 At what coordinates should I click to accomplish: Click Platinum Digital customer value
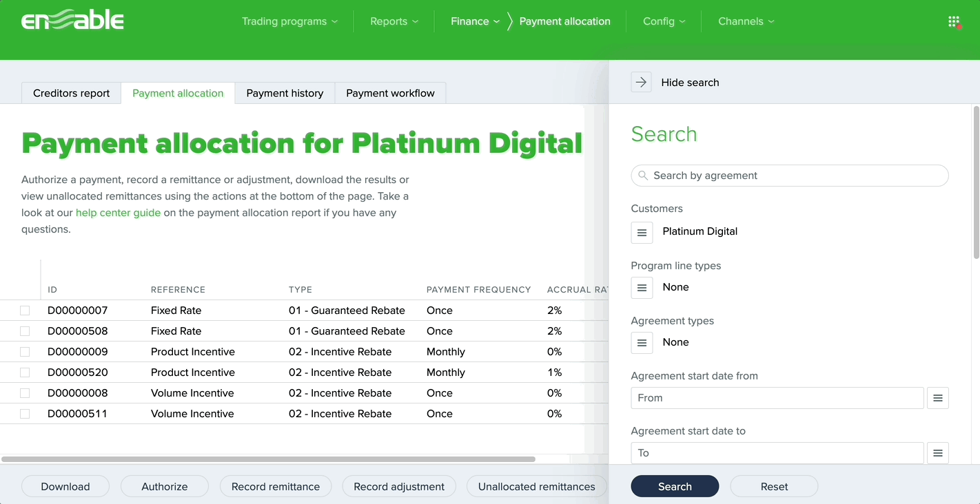point(700,231)
